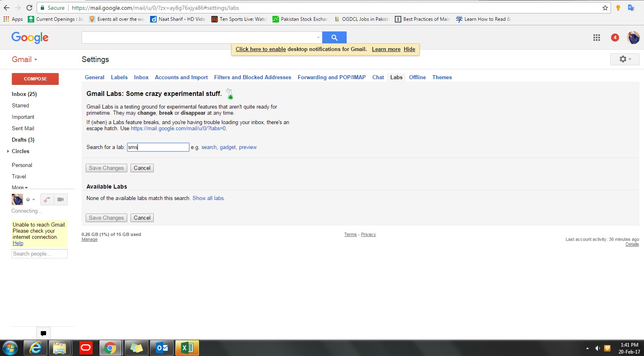The width and height of the screenshot is (644, 356).
Task: Open the Hangouts chat bubble icon
Action: pos(43,333)
